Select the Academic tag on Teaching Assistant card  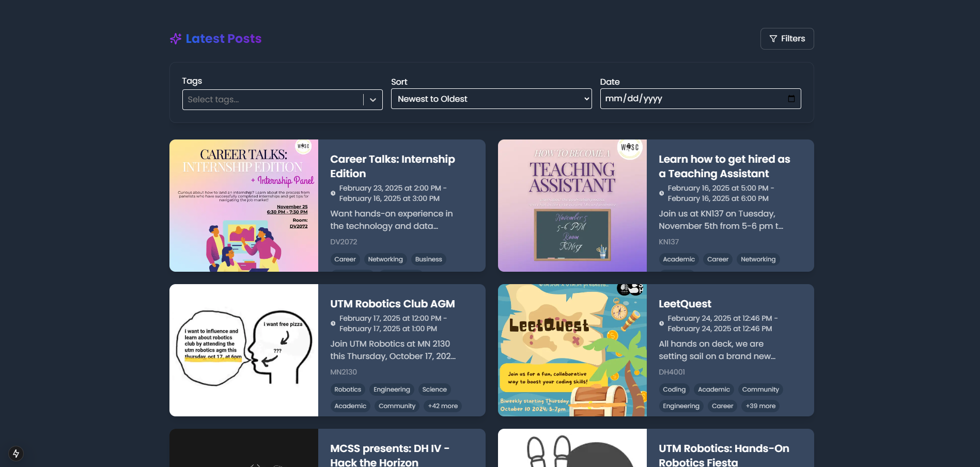[x=679, y=259]
